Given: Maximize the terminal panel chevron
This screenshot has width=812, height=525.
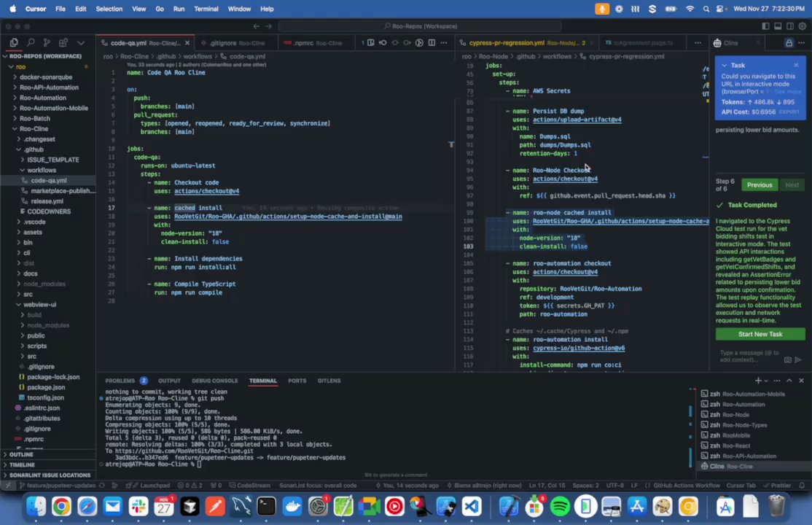Looking at the screenshot, I should click(789, 381).
